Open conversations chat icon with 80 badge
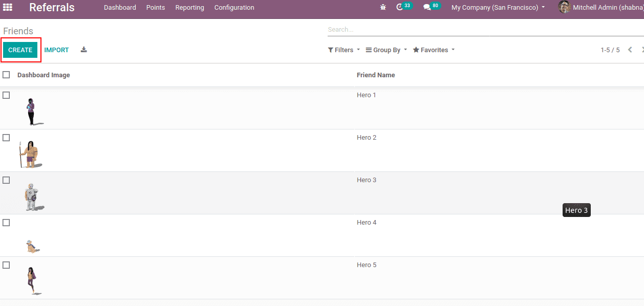 click(432, 7)
